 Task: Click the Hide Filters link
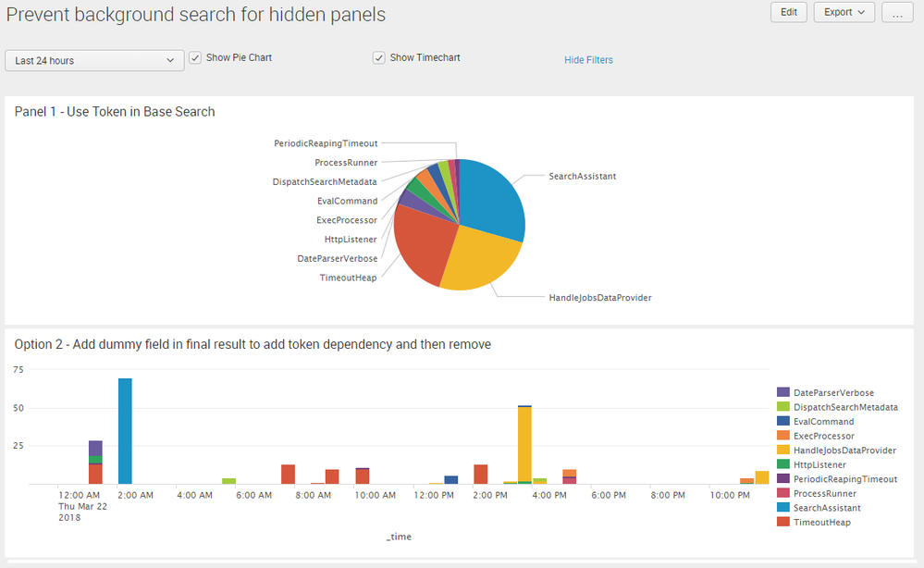(588, 60)
